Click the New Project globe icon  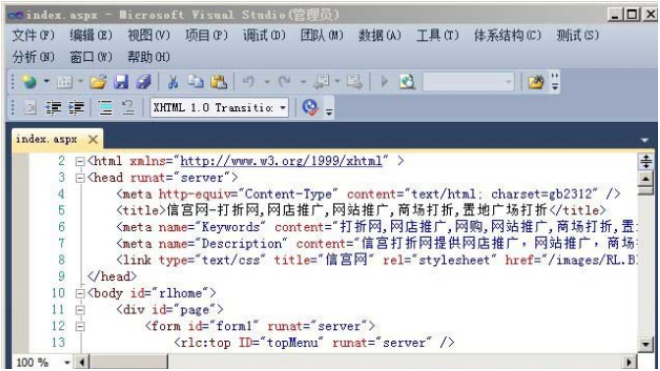tap(29, 81)
